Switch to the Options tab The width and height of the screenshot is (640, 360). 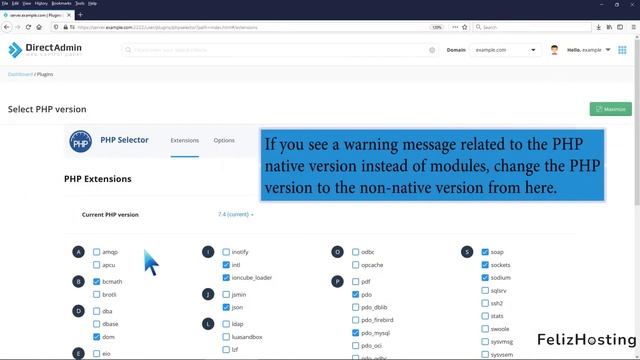point(224,140)
